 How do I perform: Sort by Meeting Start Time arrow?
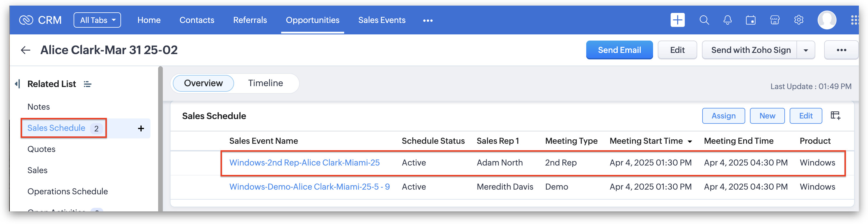click(690, 142)
